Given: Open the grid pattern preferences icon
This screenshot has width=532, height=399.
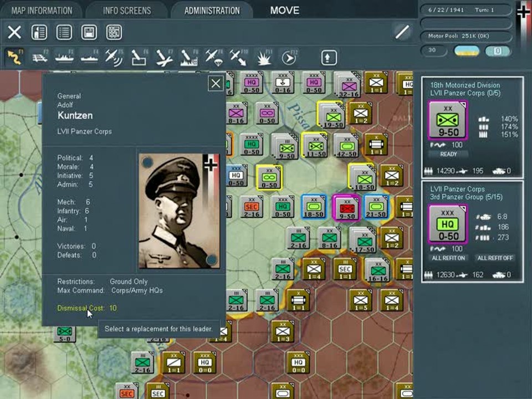Looking at the screenshot, I should (114, 32).
